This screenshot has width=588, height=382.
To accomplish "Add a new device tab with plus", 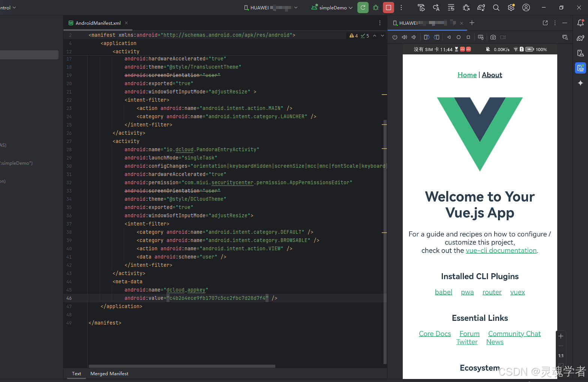I will [x=472, y=23].
